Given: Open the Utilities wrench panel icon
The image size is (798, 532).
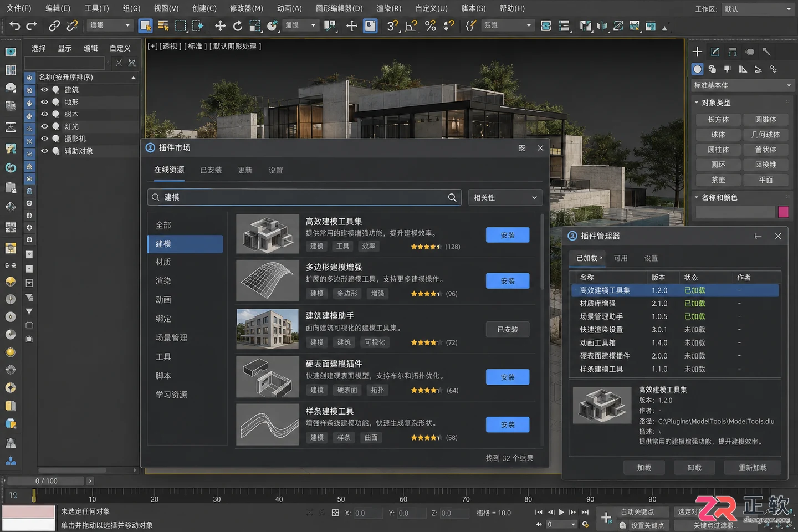Looking at the screenshot, I should [766, 52].
